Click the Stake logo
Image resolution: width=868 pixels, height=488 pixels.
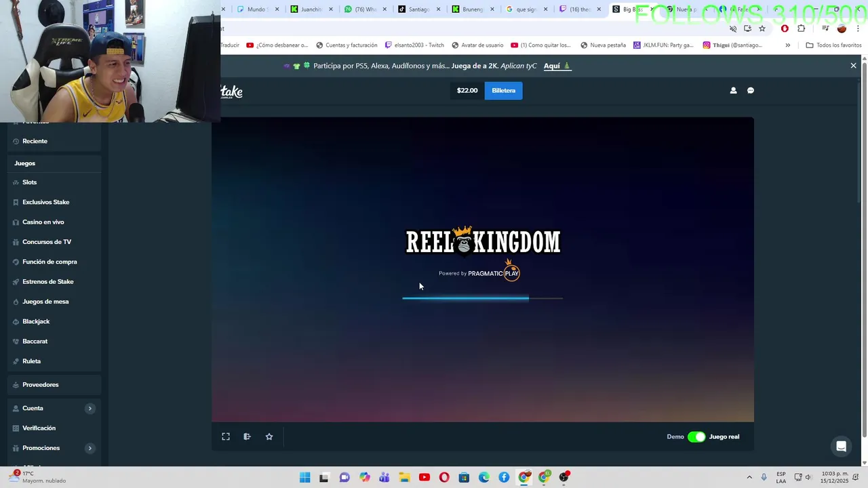[232, 91]
